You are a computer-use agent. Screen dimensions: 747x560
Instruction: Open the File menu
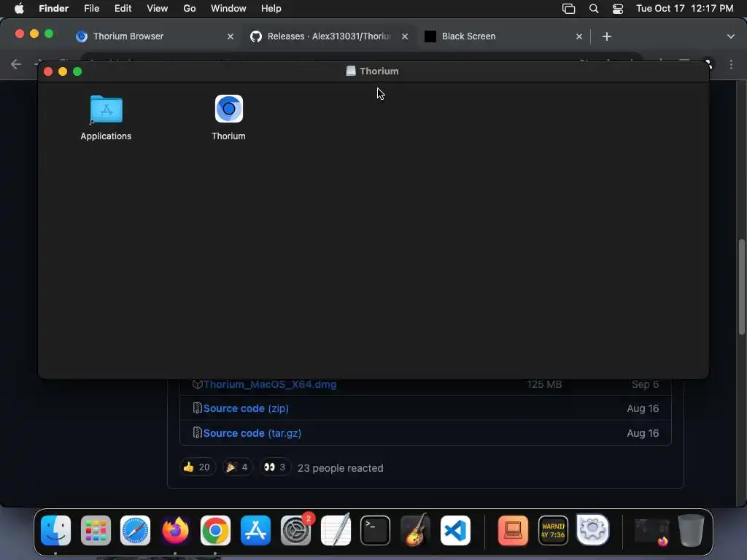(91, 9)
